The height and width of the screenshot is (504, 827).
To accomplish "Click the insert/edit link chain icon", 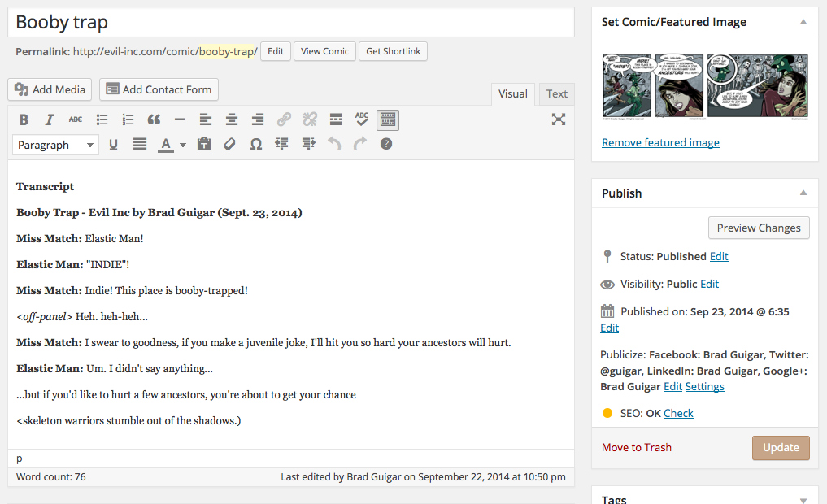I will (284, 119).
